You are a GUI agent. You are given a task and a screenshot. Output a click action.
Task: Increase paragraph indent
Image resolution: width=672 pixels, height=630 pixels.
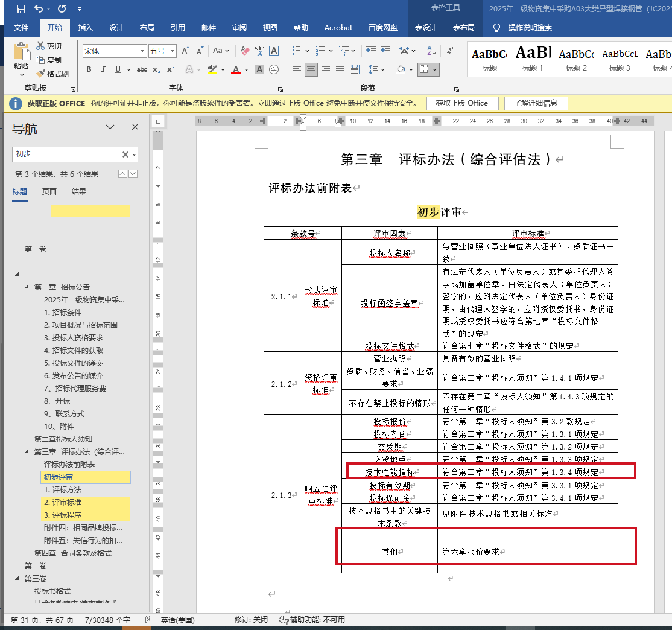385,51
